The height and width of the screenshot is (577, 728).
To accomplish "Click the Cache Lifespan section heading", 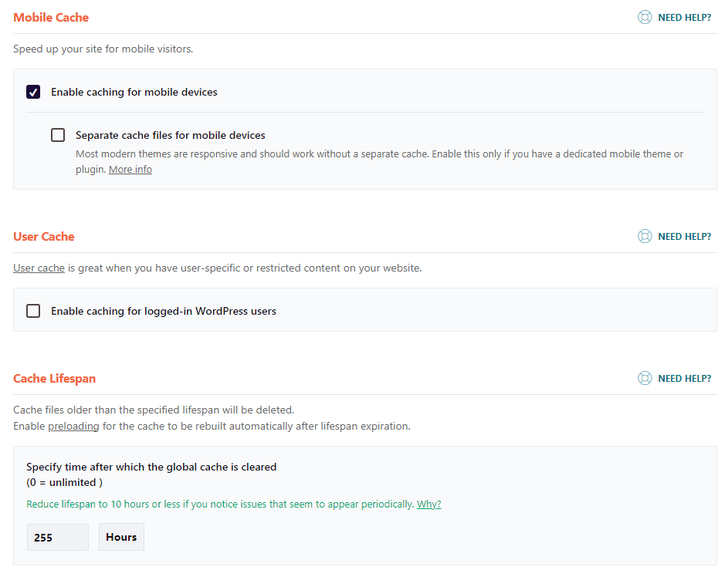I will [55, 379].
